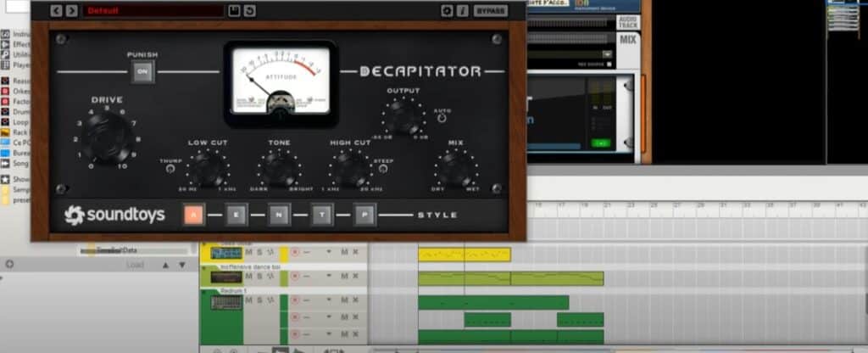Image resolution: width=868 pixels, height=353 pixels.
Task: Open Decapitator settings gear icon
Action: click(x=448, y=10)
